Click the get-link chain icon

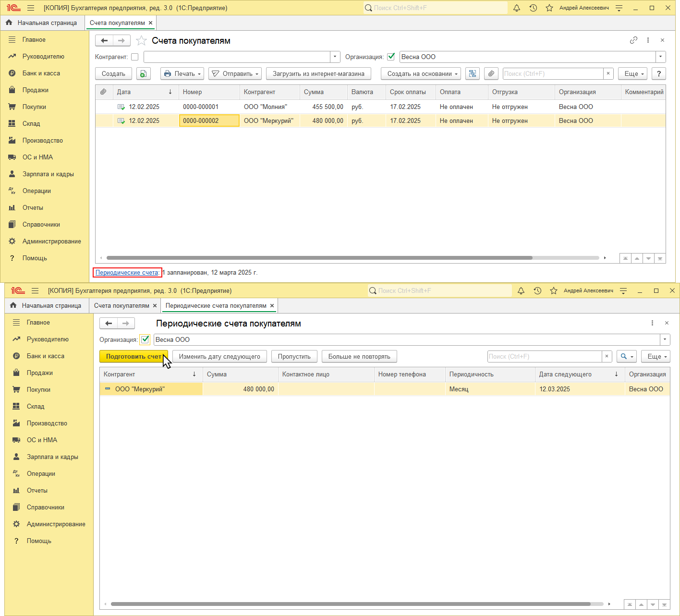[633, 40]
